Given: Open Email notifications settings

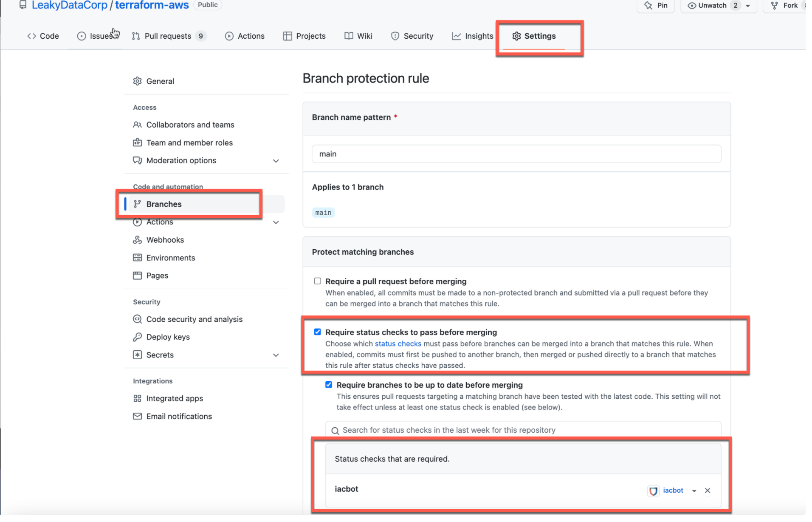Looking at the screenshot, I should [x=179, y=416].
